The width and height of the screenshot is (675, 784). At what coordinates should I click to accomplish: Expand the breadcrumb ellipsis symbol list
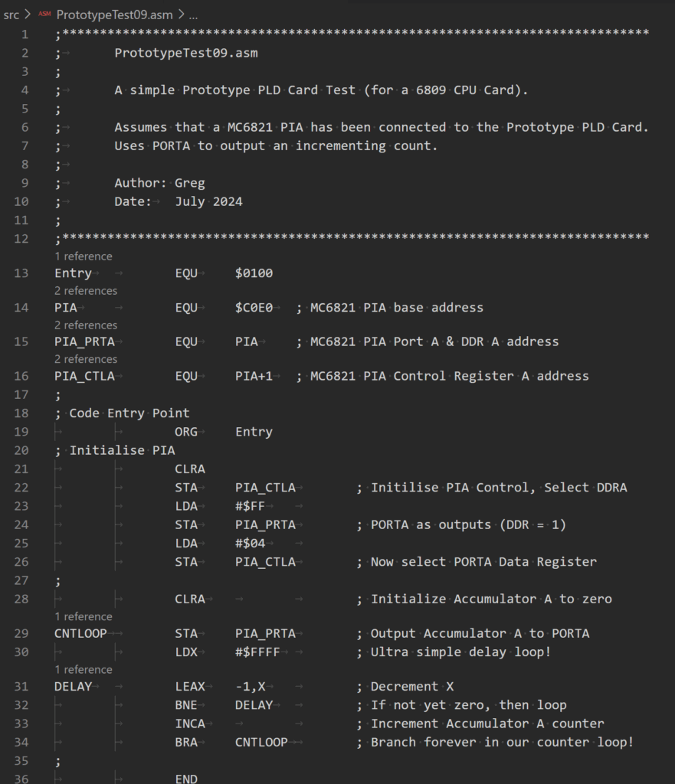coord(194,15)
